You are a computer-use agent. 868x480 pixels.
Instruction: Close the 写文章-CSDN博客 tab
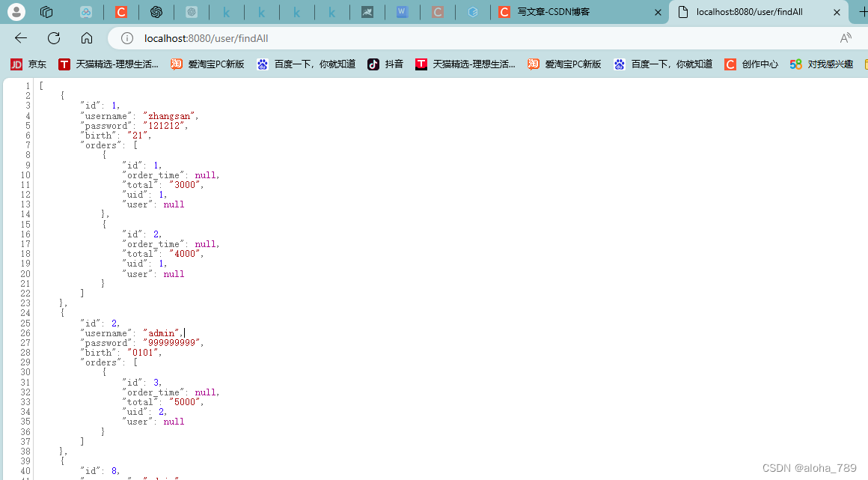tap(658, 12)
